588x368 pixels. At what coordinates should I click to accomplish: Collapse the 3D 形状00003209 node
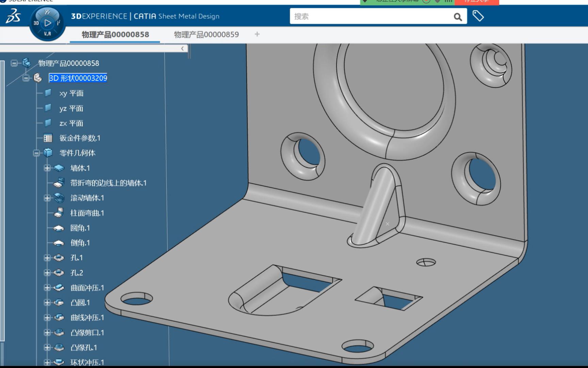[x=26, y=78]
